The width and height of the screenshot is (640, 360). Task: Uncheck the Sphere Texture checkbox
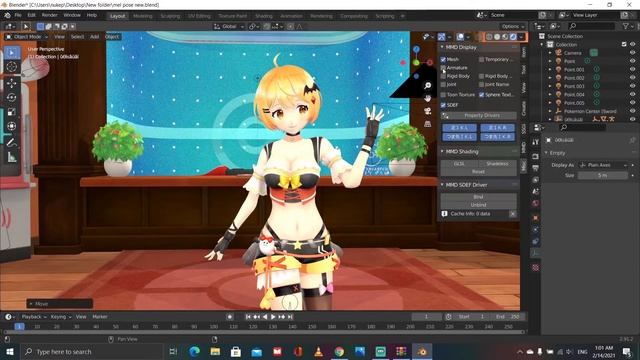(482, 95)
